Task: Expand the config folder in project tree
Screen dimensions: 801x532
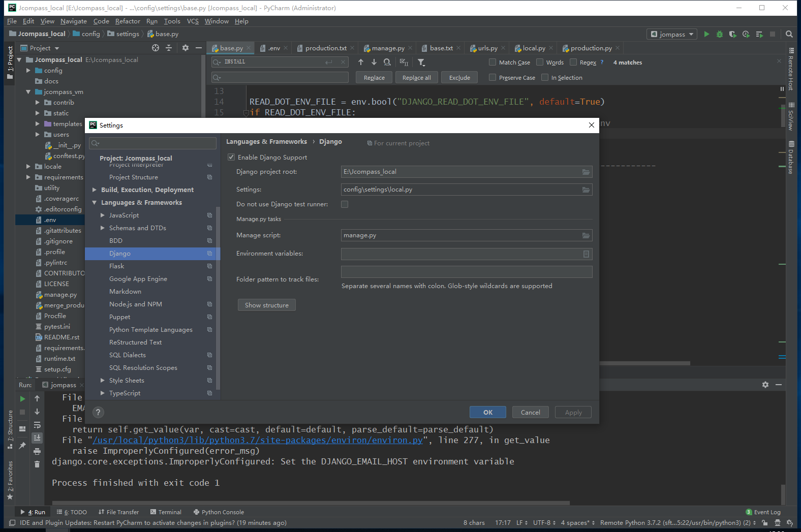Action: coord(28,71)
